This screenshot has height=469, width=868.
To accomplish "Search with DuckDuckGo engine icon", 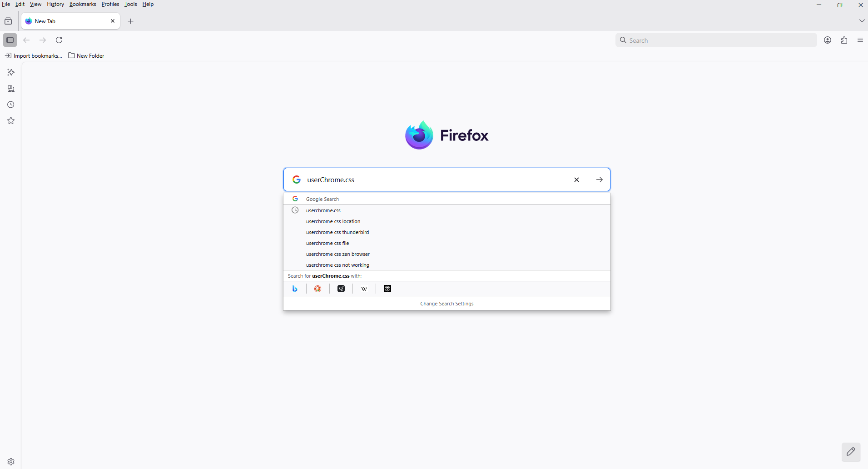I will click(x=318, y=289).
